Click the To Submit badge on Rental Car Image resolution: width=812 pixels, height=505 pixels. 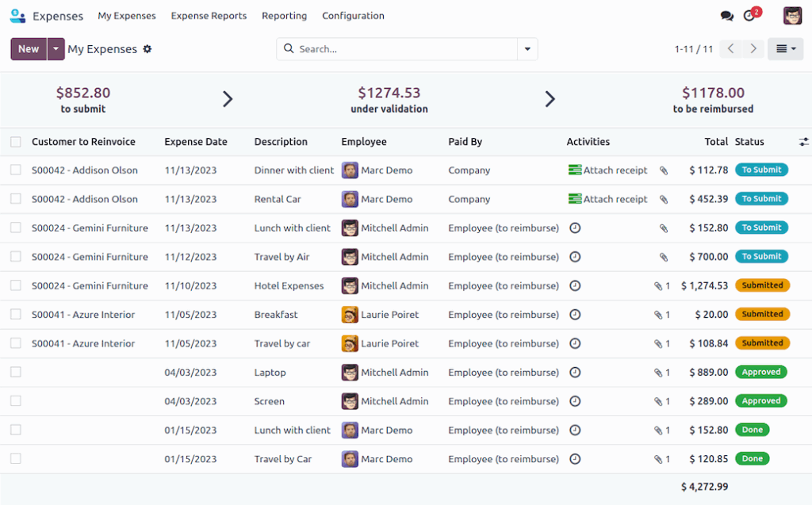tap(761, 199)
